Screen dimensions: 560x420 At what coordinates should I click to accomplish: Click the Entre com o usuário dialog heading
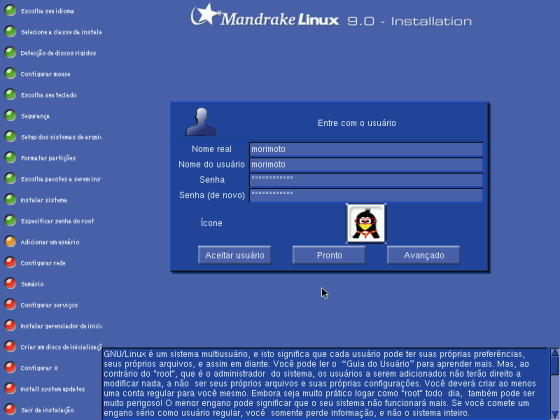357,123
